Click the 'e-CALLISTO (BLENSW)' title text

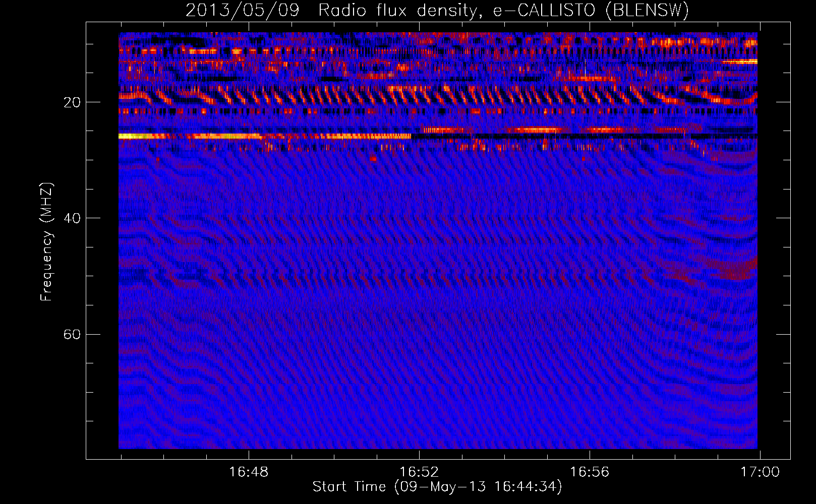point(591,10)
